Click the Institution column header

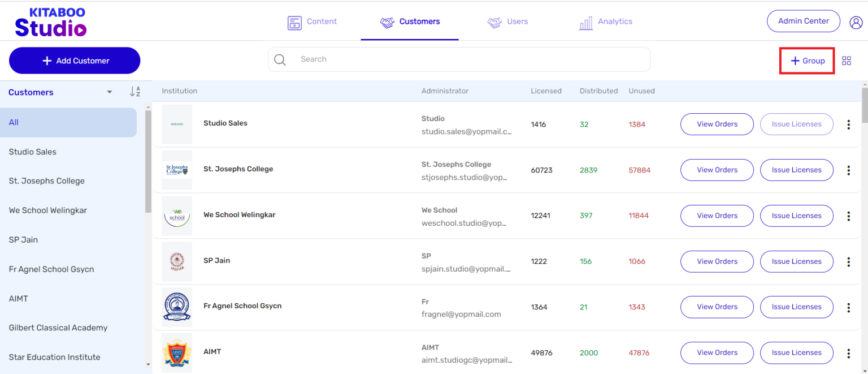pyautogui.click(x=180, y=91)
